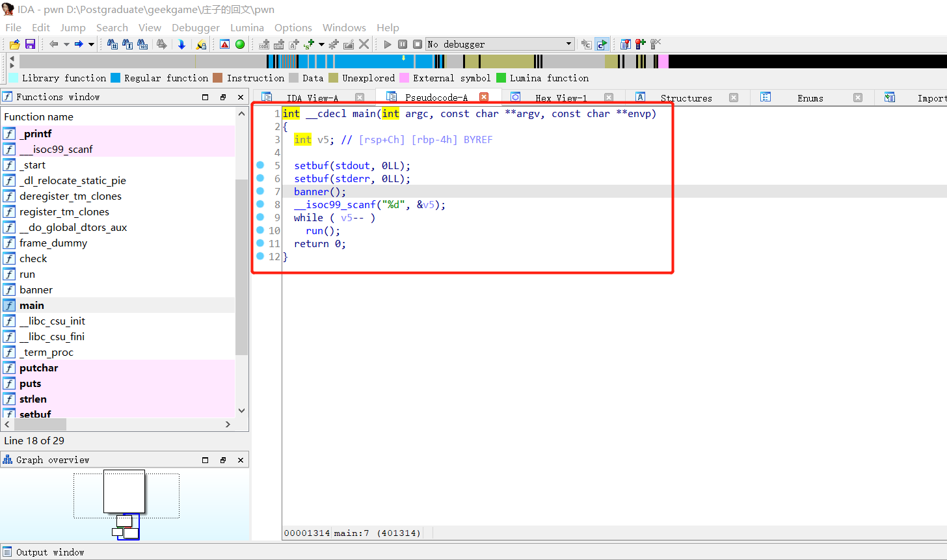Select the ___isoc99_scanf function
The width and height of the screenshot is (947, 560).
click(118, 149)
